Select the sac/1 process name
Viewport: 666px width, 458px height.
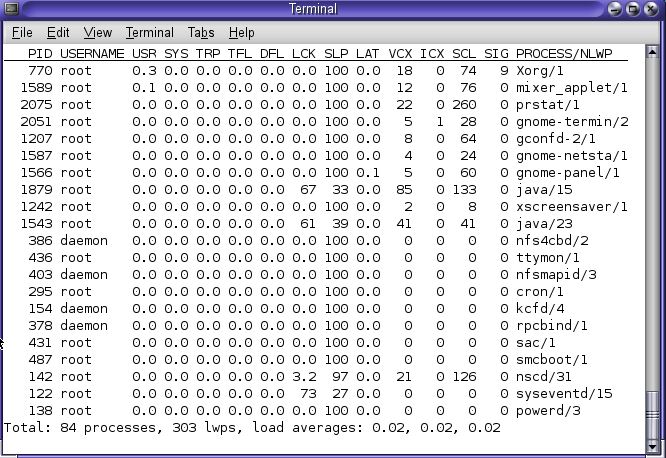click(536, 342)
